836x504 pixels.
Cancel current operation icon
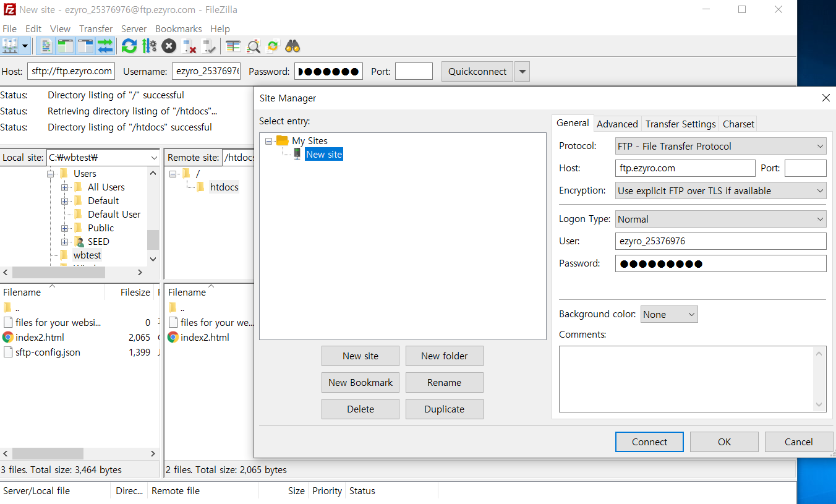click(169, 46)
